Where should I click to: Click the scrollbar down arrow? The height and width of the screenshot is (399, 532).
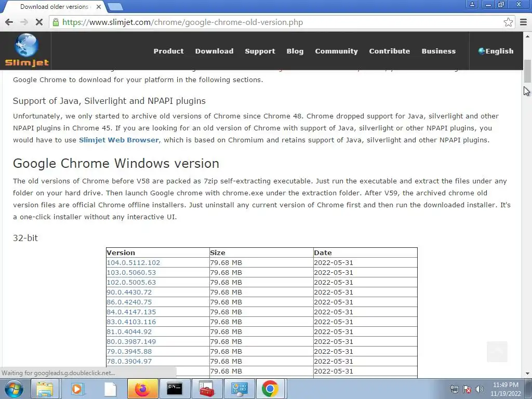527,374
